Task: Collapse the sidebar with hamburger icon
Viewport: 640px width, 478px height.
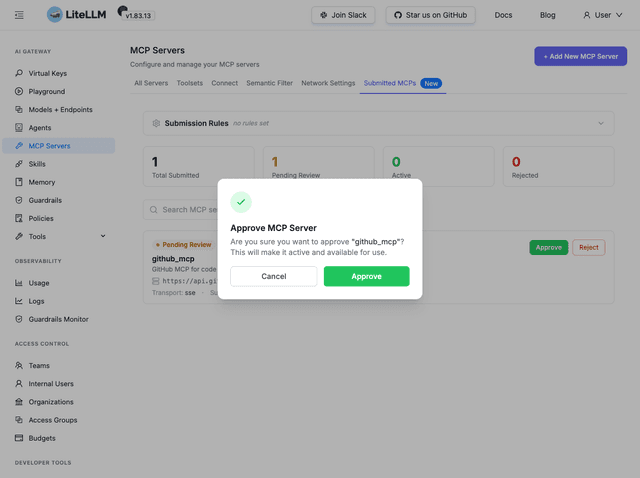Action: click(19, 15)
